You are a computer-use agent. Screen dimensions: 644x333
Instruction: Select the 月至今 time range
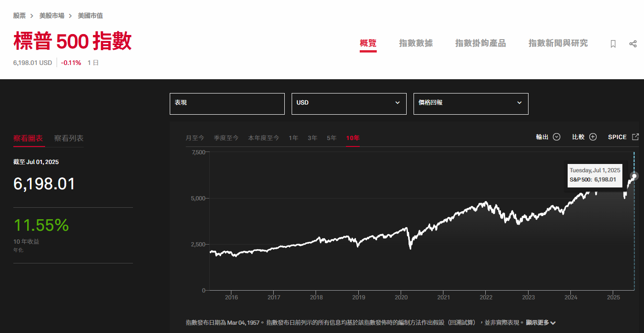(195, 138)
